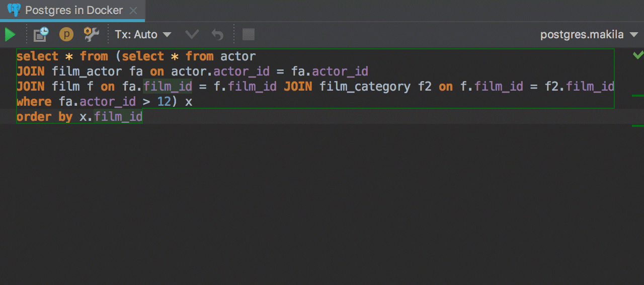
Task: Click the Commit checkmark icon
Action: [x=192, y=35]
